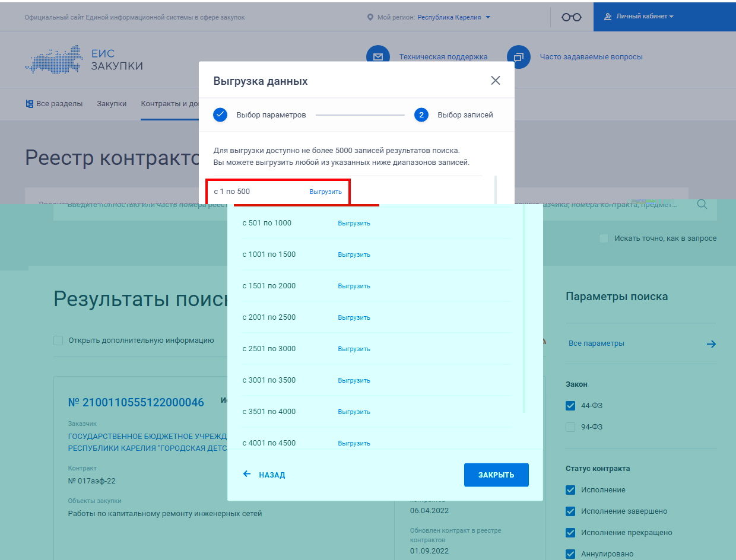Image resolution: width=736 pixels, height=560 pixels.
Task: Open the ГОСУДАРСТВЕННОЕ БЮДЖЕТНОЕ УЧРЕЖД... customer link
Action: click(x=148, y=443)
